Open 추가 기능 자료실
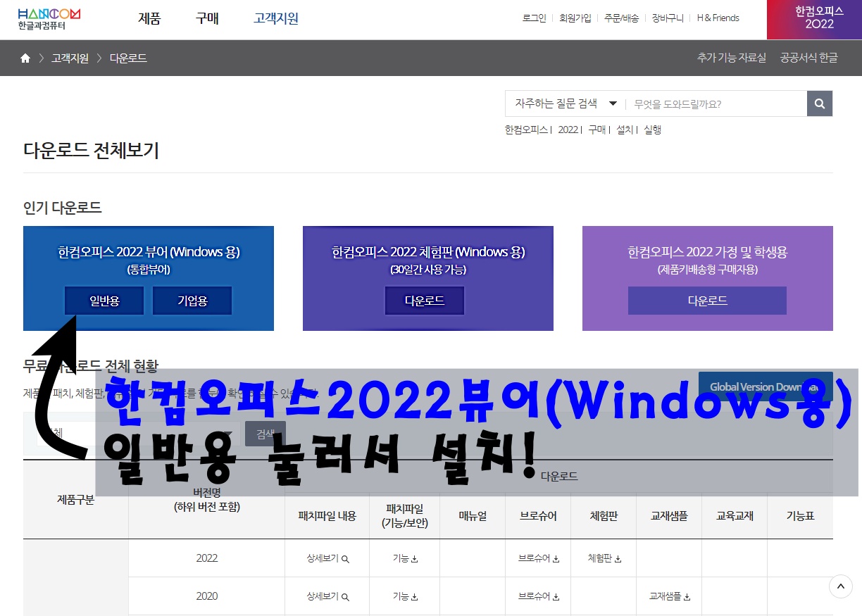This screenshot has width=862, height=616. (731, 58)
